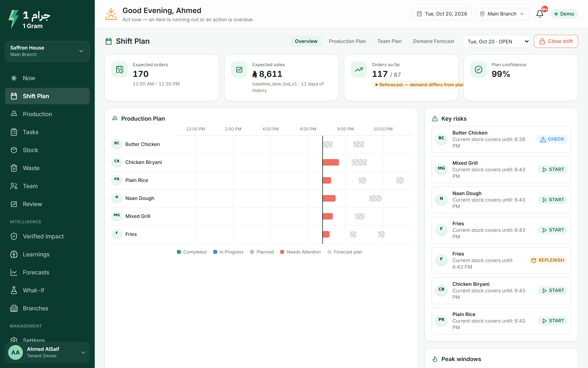Click the Reforecast demand differs badge
Image resolution: width=588 pixels, height=368 pixels.
[x=418, y=85]
